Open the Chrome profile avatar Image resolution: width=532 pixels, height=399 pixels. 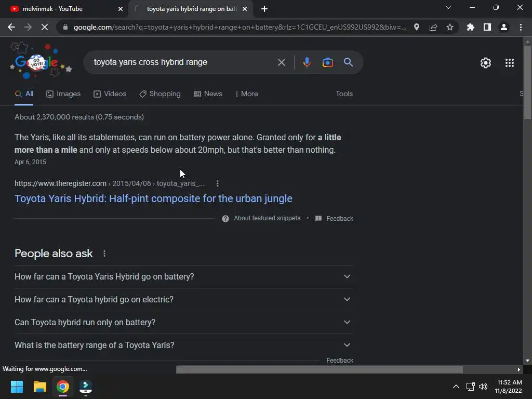tap(504, 27)
